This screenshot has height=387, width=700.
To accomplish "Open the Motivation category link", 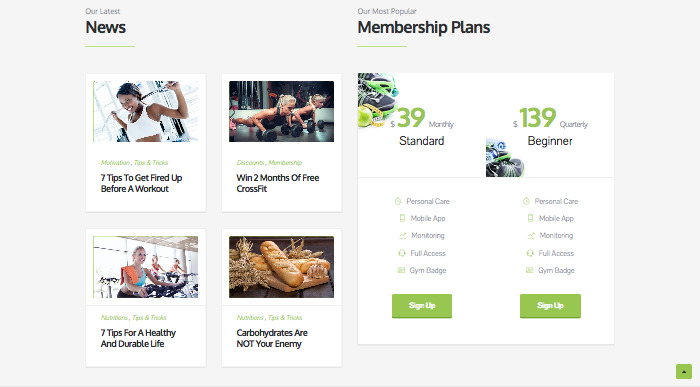I will pyautogui.click(x=115, y=162).
